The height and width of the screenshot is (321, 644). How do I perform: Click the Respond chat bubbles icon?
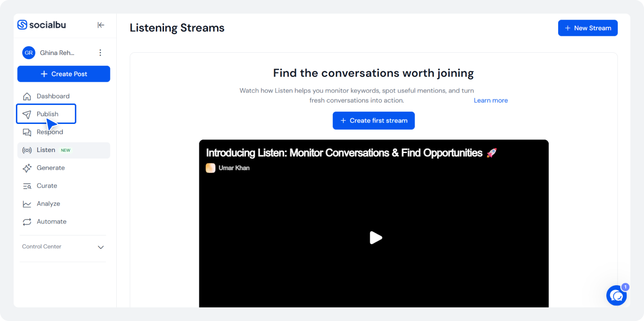click(27, 132)
